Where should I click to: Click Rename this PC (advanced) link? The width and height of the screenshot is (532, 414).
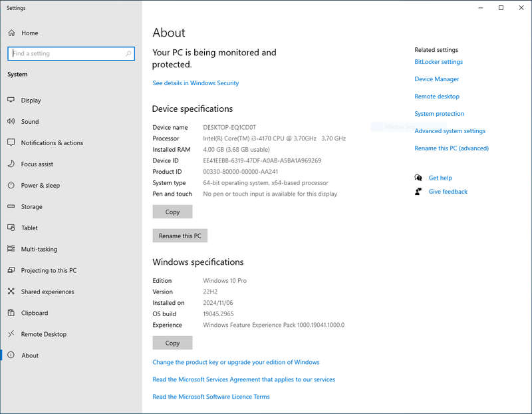(x=452, y=148)
